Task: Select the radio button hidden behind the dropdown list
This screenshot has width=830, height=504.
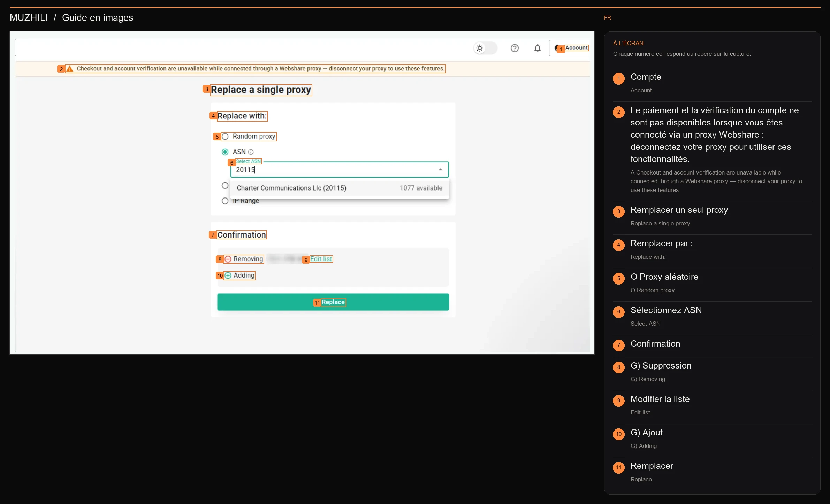Action: pos(225,185)
